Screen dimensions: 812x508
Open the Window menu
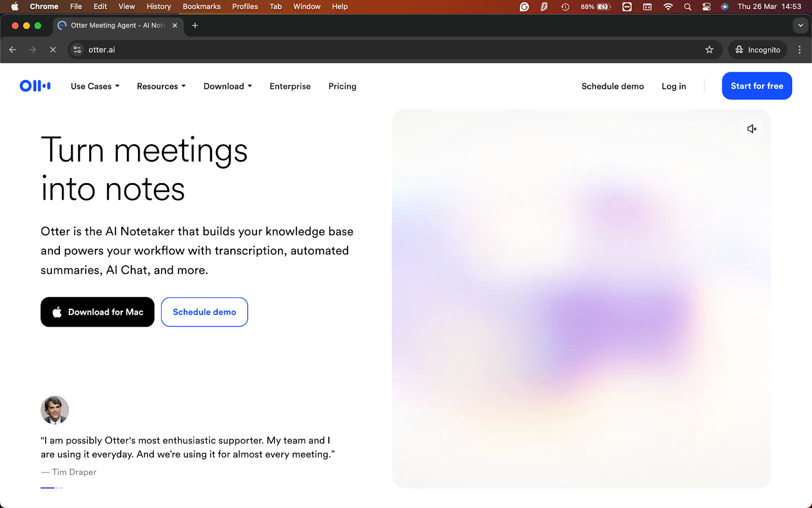click(x=307, y=7)
